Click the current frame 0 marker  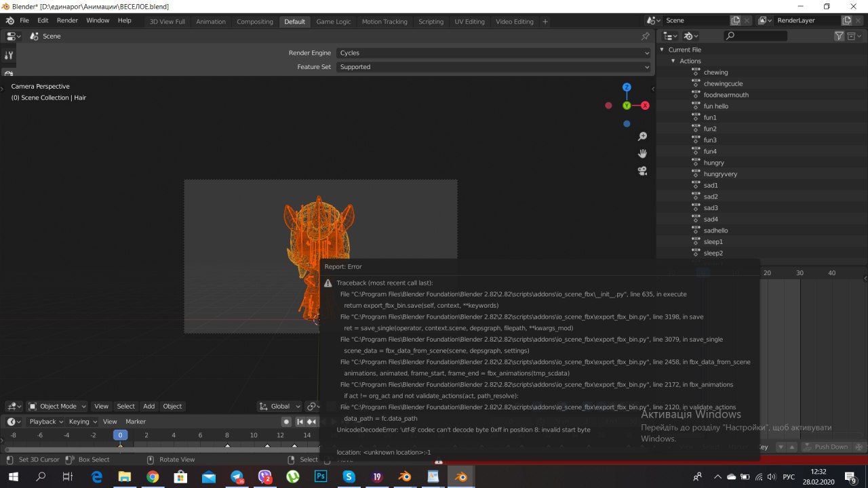coord(120,435)
